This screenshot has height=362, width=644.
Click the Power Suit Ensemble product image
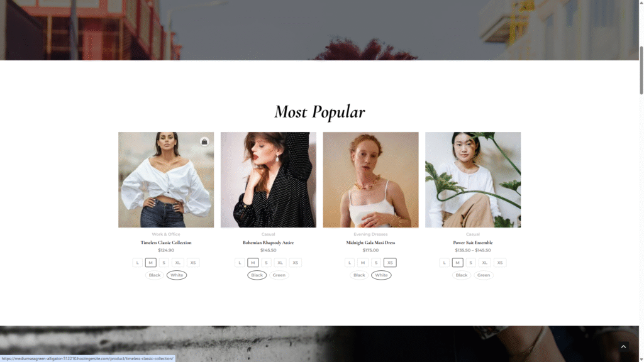tap(473, 180)
